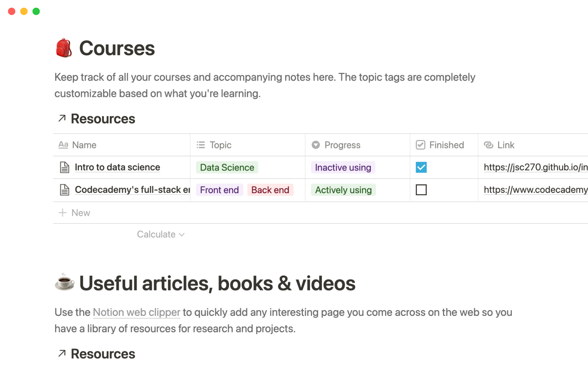Open the Finished column header menu

point(446,145)
